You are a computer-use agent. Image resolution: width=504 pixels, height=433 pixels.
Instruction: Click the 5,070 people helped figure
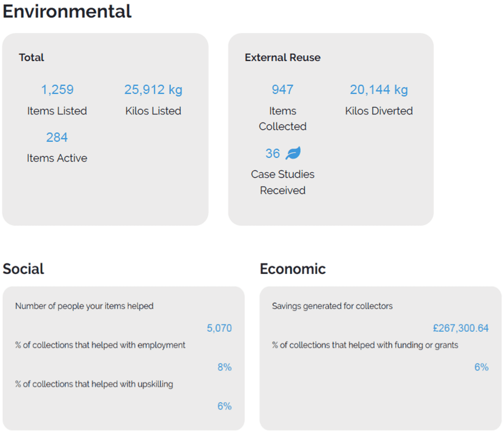click(x=219, y=328)
